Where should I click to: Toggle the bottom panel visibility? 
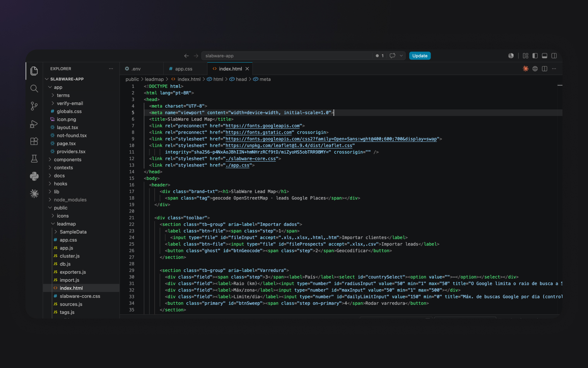(544, 56)
